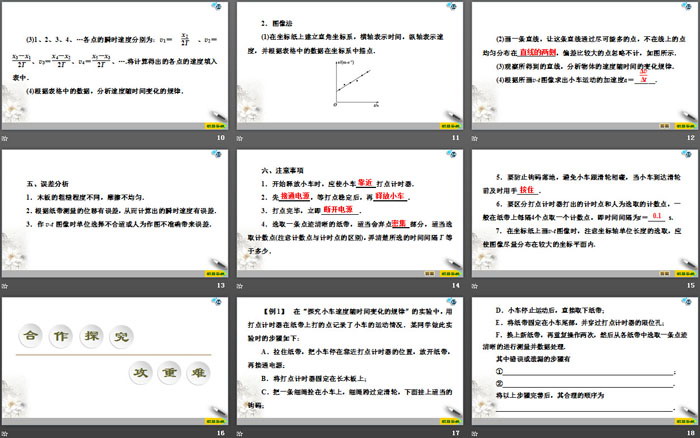Image resolution: width=700 pixels, height=438 pixels.
Task: Click the yellow button at bottom of slide 18
Action: tap(685, 421)
